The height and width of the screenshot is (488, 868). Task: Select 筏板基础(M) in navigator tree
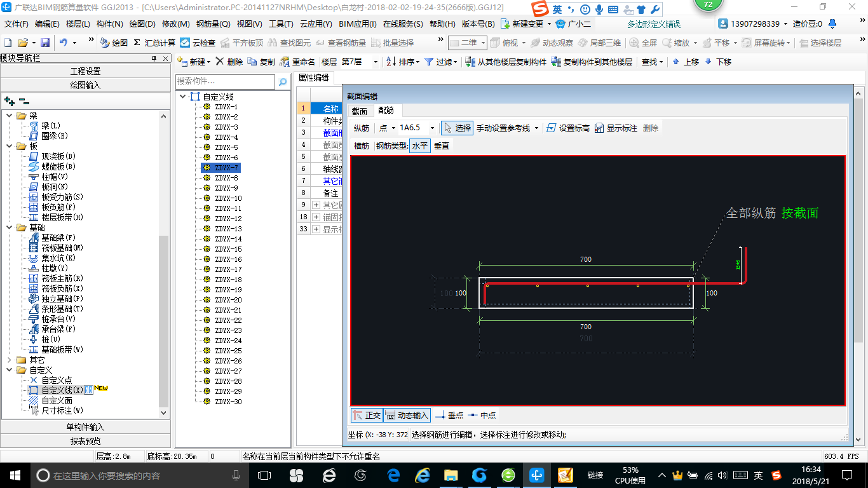click(56, 248)
